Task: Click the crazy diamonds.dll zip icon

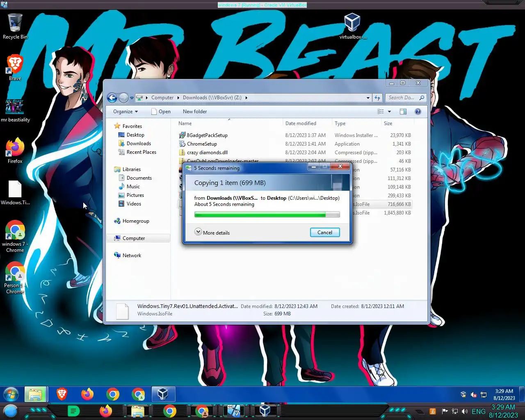Action: (182, 152)
